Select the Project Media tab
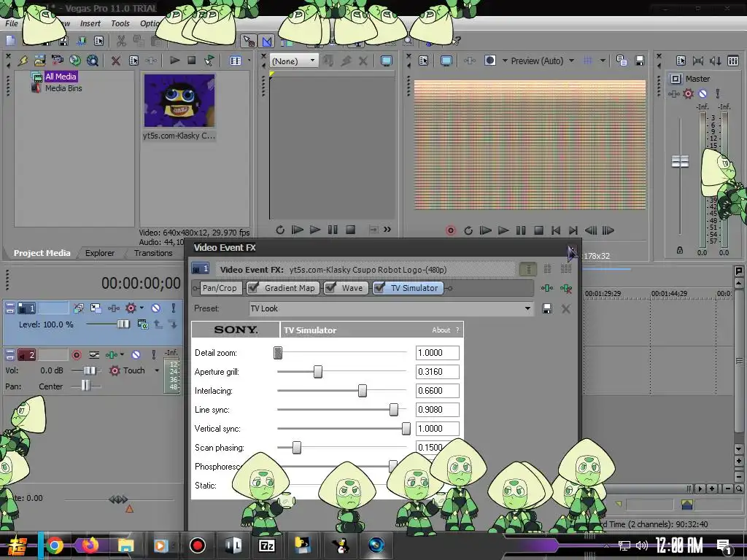The image size is (747, 560). click(x=42, y=253)
